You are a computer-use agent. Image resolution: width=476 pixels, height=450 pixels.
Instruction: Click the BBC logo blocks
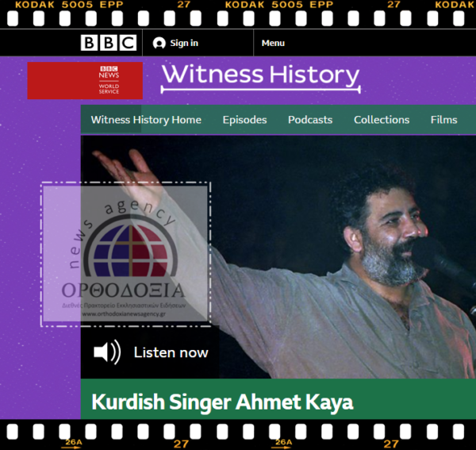(108, 43)
